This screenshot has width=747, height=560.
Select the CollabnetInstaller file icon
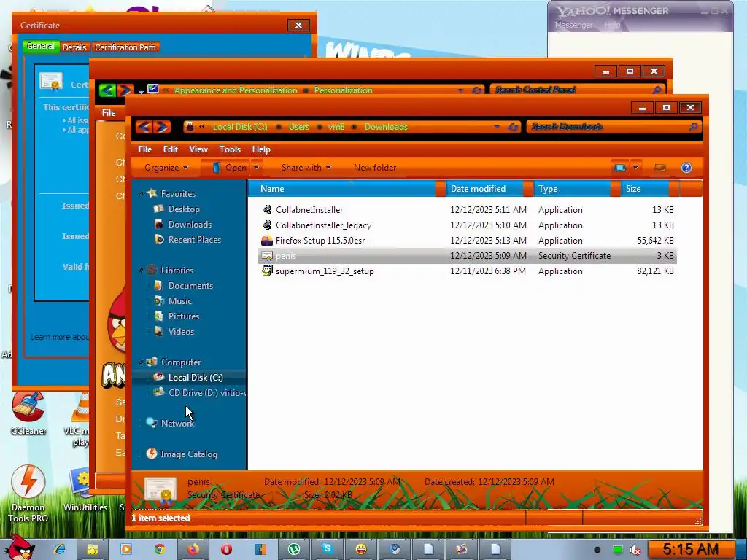267,209
